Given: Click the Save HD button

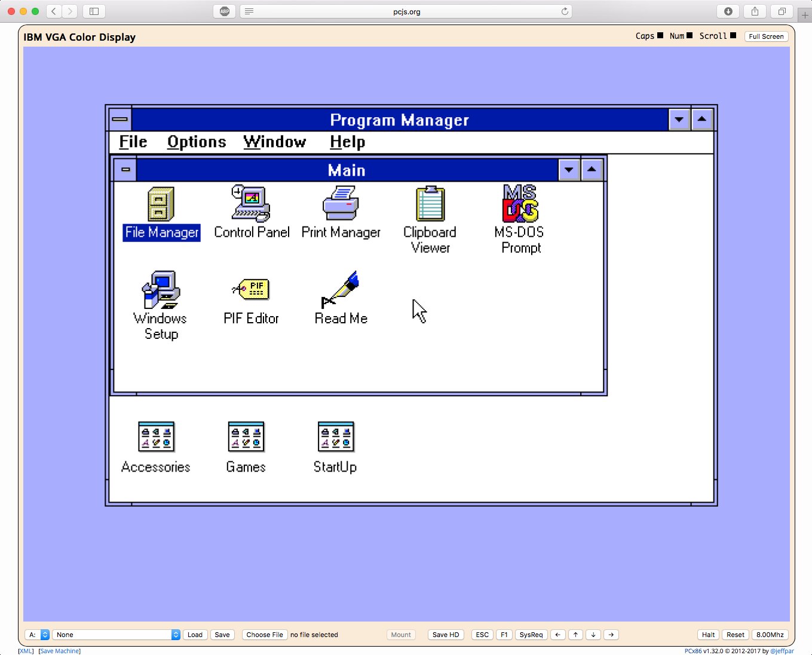Looking at the screenshot, I should pos(446,635).
